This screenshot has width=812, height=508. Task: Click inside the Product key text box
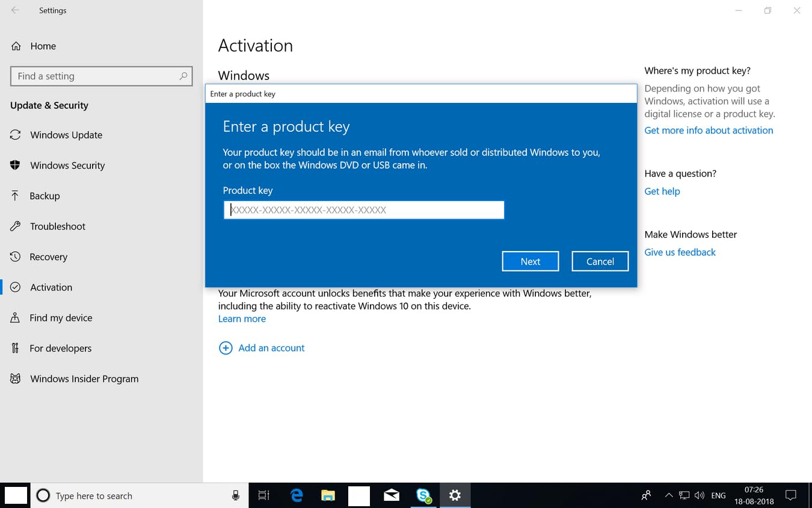pos(364,210)
